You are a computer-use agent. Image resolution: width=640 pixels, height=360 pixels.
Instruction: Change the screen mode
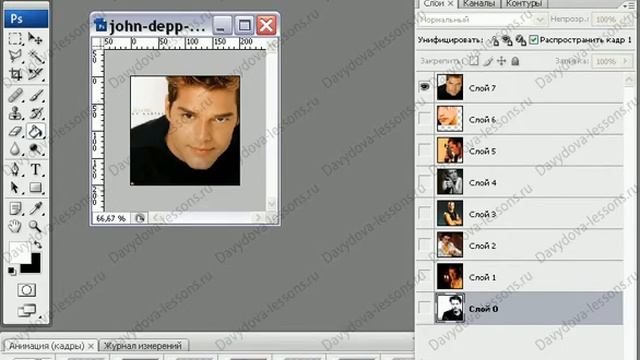click(x=27, y=311)
